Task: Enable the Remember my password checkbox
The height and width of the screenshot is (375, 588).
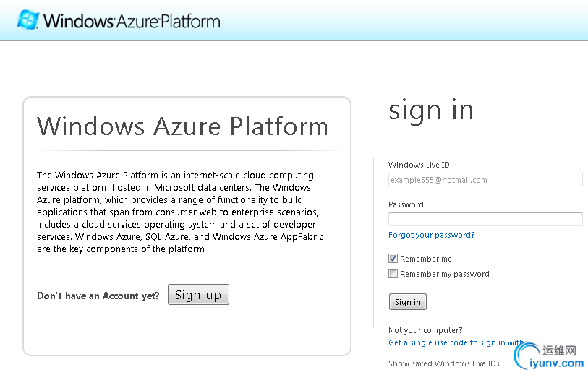Action: tap(393, 274)
